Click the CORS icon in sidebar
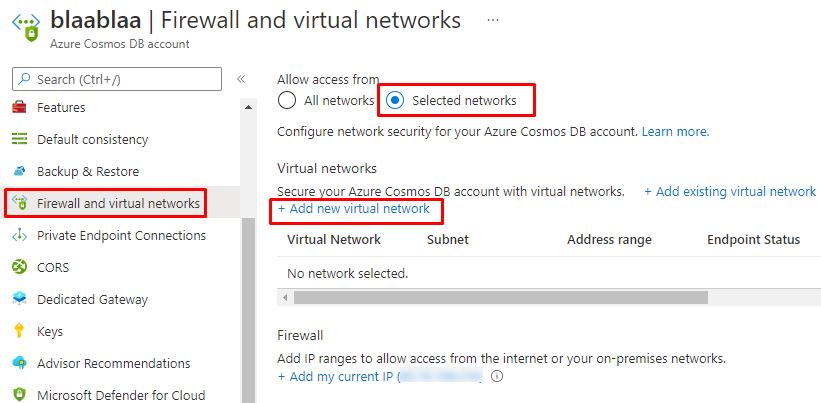This screenshot has width=821, height=403. (19, 267)
